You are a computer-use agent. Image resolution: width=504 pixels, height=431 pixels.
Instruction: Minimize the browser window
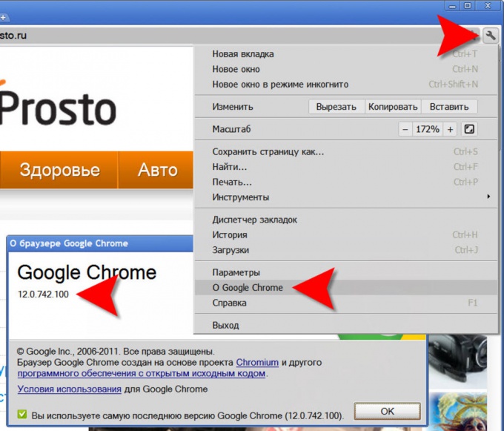452,6
